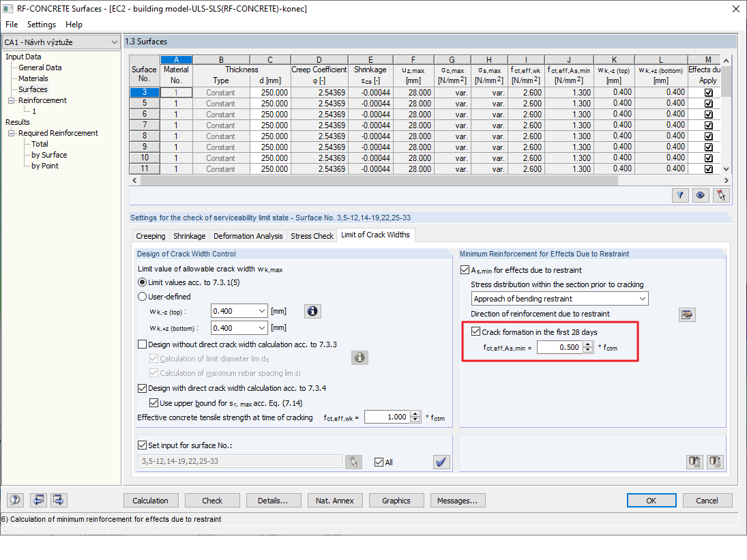This screenshot has width=747, height=560.
Task: Activate the pick-surface arrow icon beside the eye
Action: [720, 195]
